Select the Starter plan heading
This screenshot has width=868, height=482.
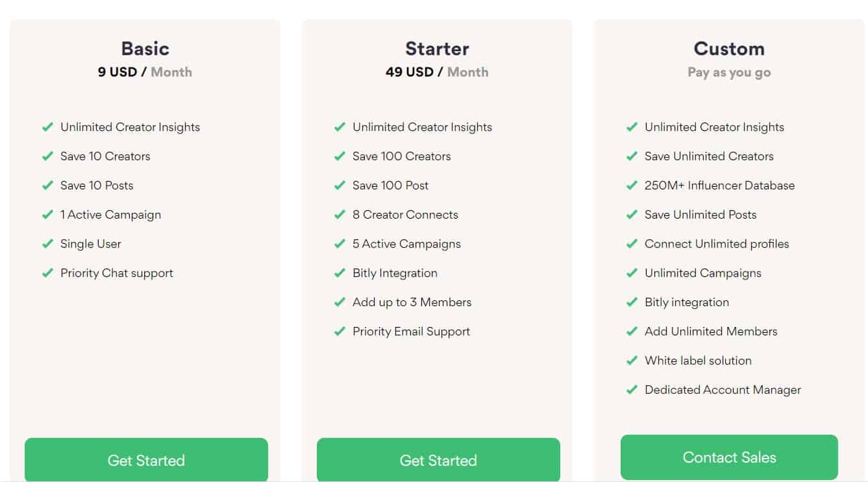(437, 49)
